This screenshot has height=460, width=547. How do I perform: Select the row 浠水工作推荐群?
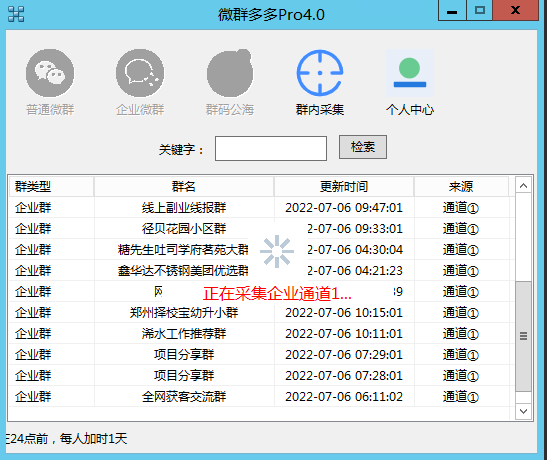pos(262,334)
